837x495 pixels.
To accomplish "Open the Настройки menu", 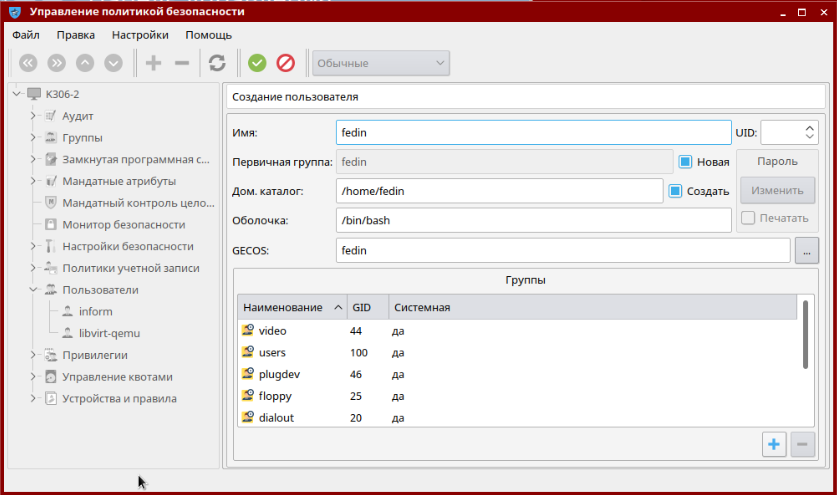I will coord(140,35).
